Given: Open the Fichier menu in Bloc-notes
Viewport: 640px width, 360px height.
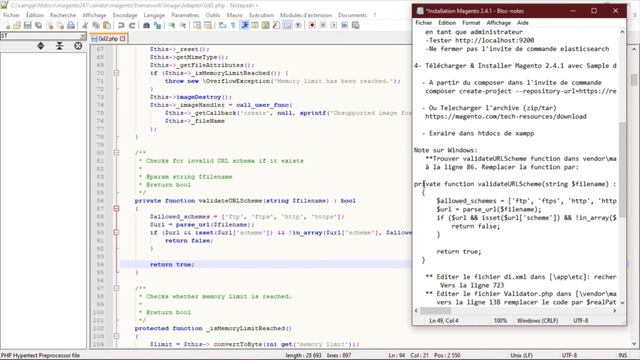Looking at the screenshot, I should pos(424,23).
